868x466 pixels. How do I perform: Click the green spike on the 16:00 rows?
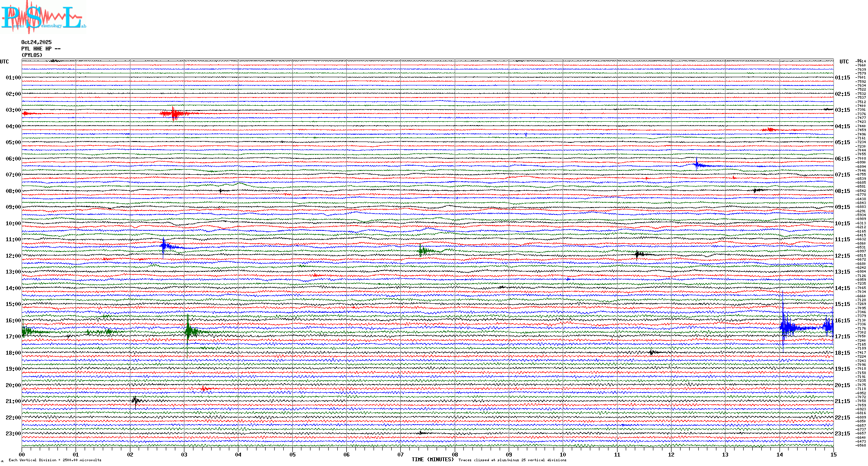[188, 331]
